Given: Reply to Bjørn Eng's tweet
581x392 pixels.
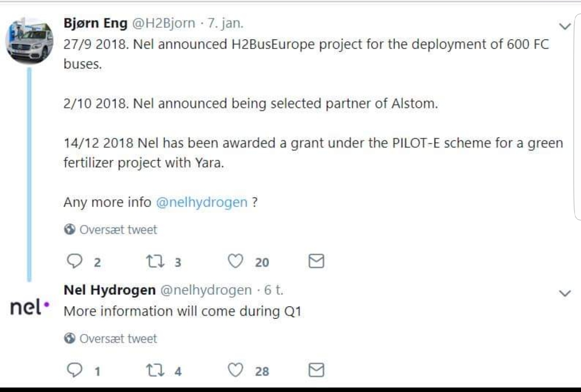Looking at the screenshot, I should click(75, 261).
